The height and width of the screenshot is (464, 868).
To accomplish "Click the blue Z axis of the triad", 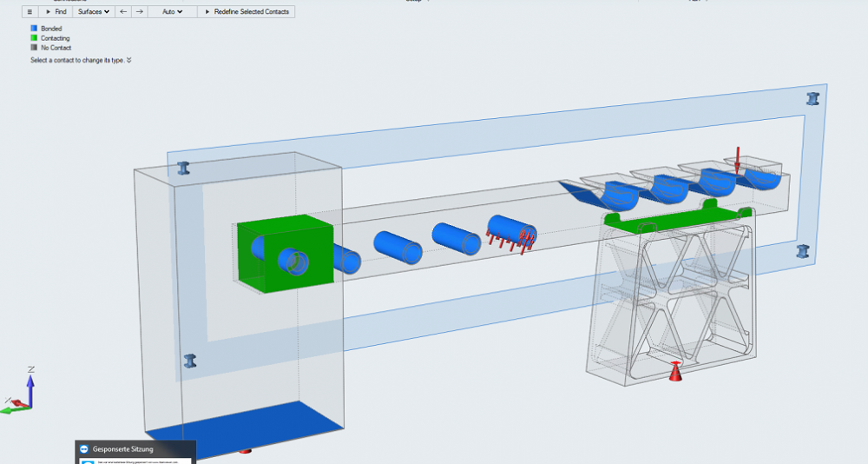I will tap(30, 390).
